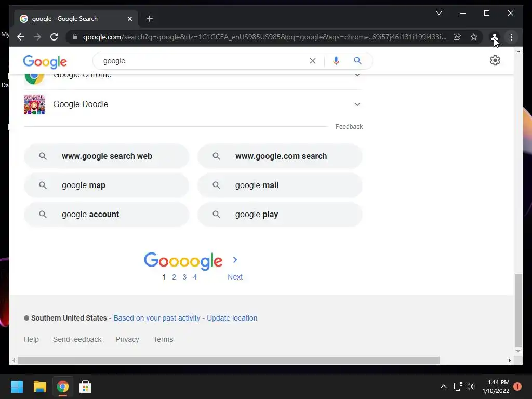Click the Feedback link
Screen dimensions: 532x399
point(349,127)
